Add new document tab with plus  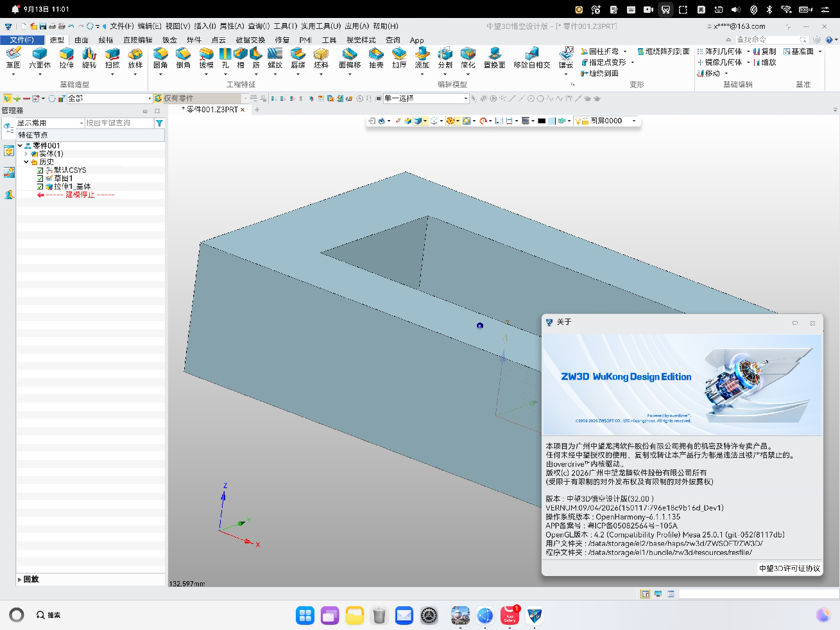pyautogui.click(x=257, y=110)
